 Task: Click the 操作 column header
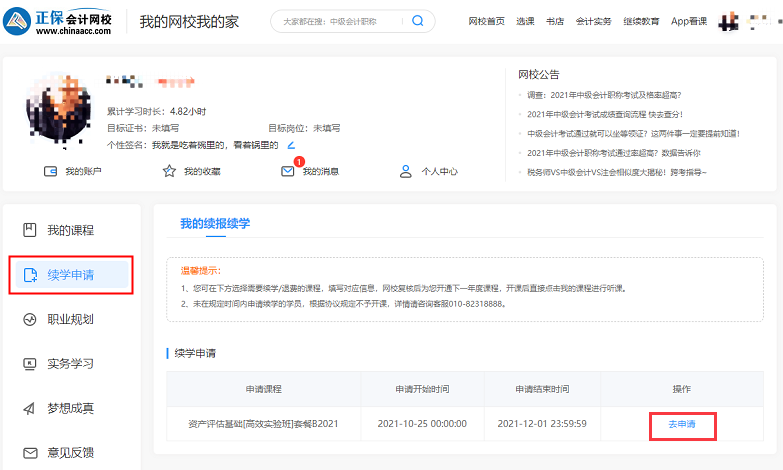tap(682, 389)
